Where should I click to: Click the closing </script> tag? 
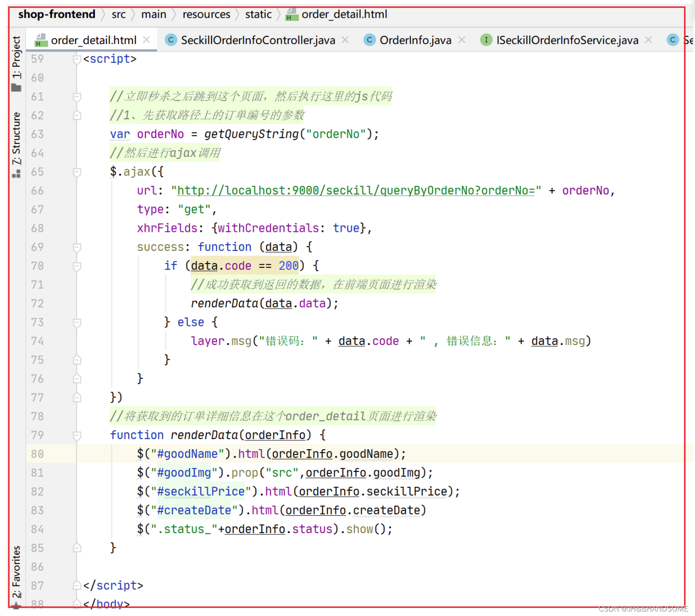tap(113, 586)
